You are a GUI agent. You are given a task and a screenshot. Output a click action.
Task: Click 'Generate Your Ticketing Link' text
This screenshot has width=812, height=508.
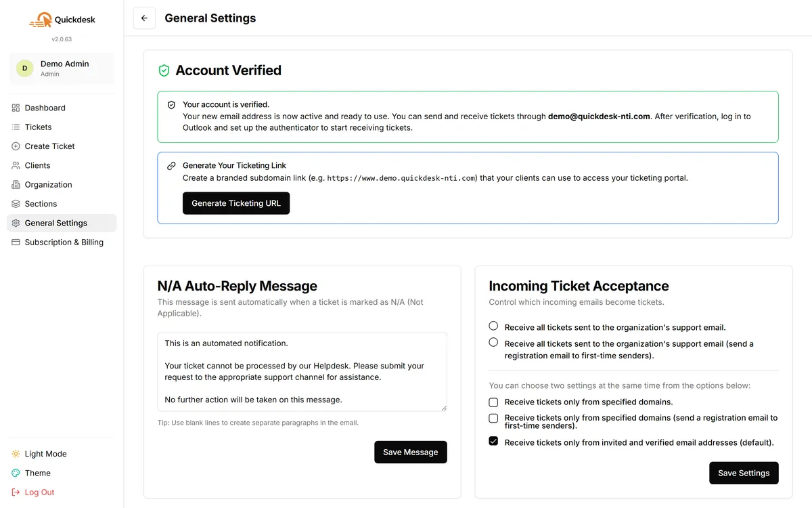pyautogui.click(x=234, y=165)
